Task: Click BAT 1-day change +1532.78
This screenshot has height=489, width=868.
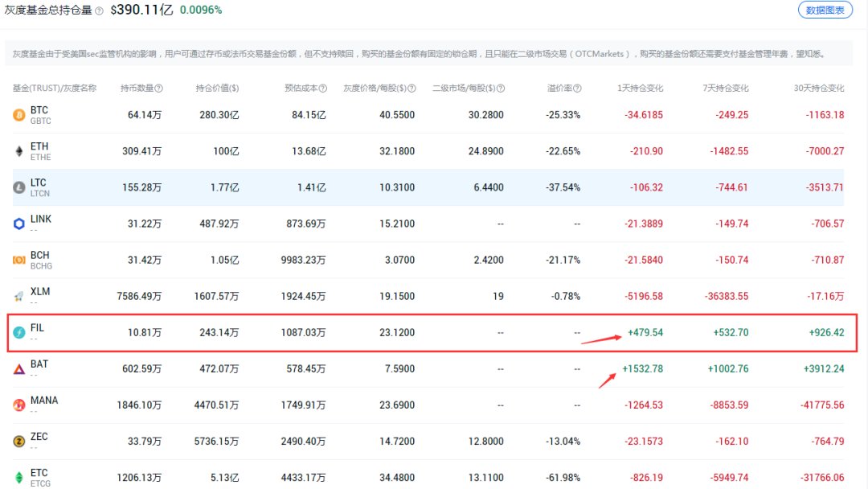Action: [643, 369]
